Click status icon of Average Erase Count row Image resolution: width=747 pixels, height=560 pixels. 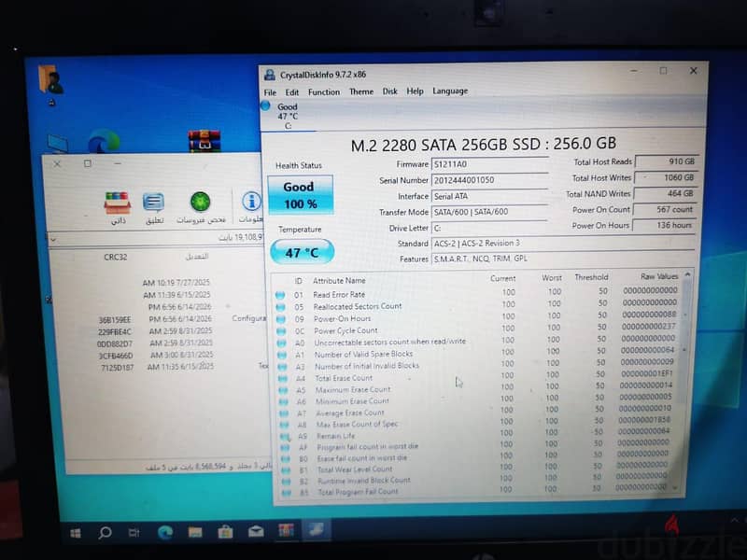(x=284, y=413)
